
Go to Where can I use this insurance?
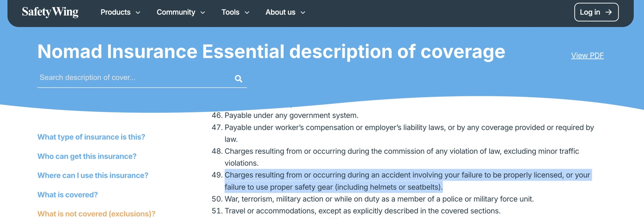[x=93, y=175]
